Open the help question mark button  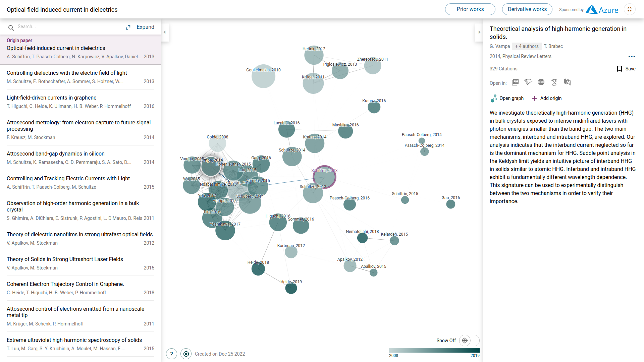click(x=171, y=354)
